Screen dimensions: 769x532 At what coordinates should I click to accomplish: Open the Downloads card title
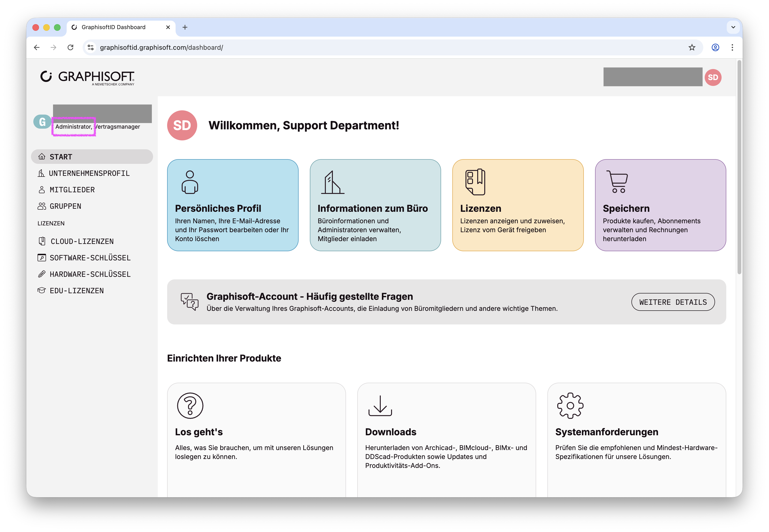pyautogui.click(x=391, y=432)
